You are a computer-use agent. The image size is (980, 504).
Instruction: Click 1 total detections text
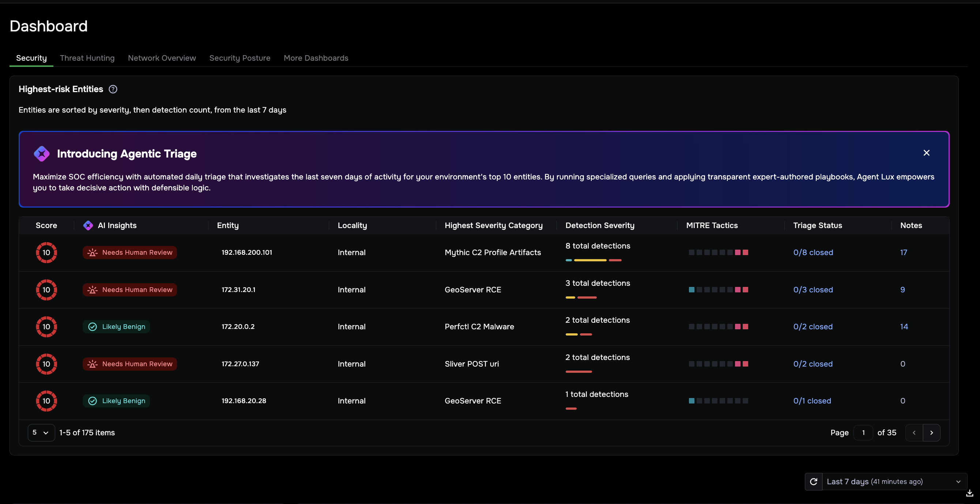click(596, 394)
